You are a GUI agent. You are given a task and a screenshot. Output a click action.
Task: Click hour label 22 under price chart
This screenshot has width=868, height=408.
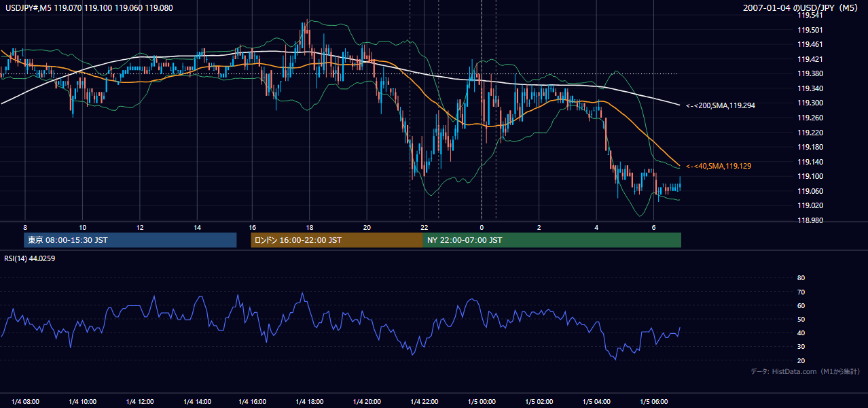(x=424, y=227)
